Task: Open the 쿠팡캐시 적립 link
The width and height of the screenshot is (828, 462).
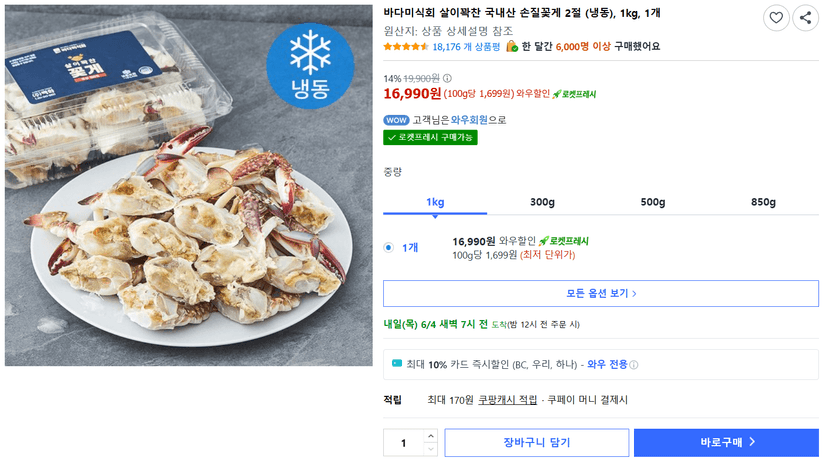Action: coord(507,400)
